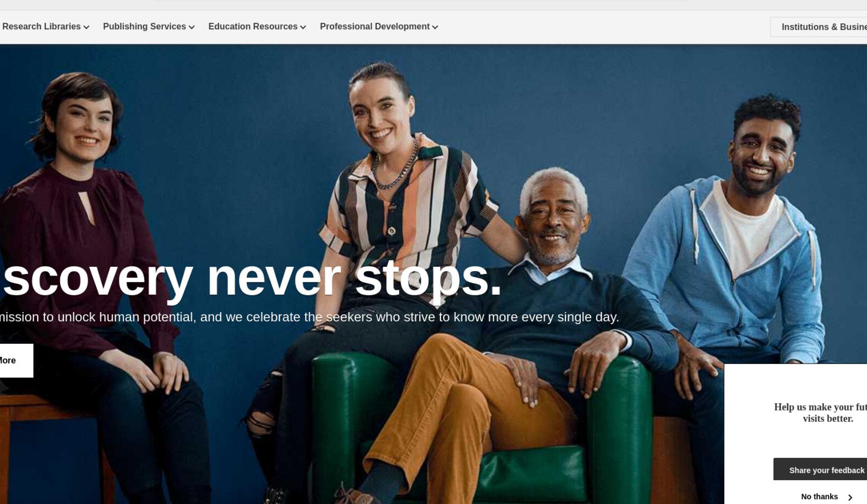
Task: Dismiss the survey with No thanks
Action: [819, 497]
